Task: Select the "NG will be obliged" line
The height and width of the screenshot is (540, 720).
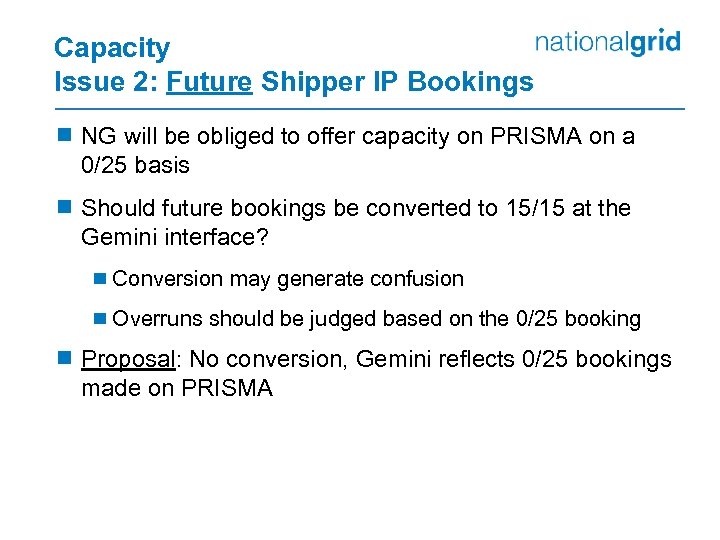Action: tap(358, 136)
